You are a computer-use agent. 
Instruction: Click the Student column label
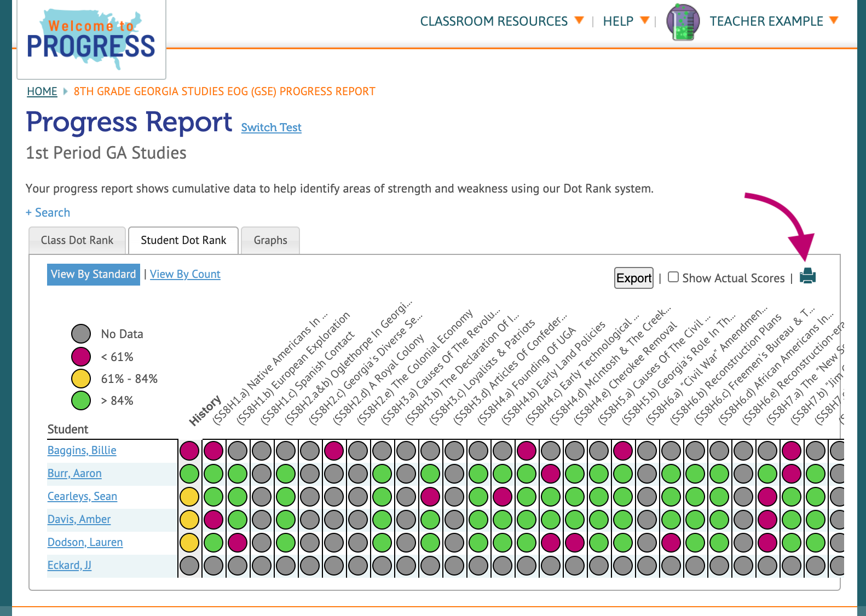click(x=68, y=429)
